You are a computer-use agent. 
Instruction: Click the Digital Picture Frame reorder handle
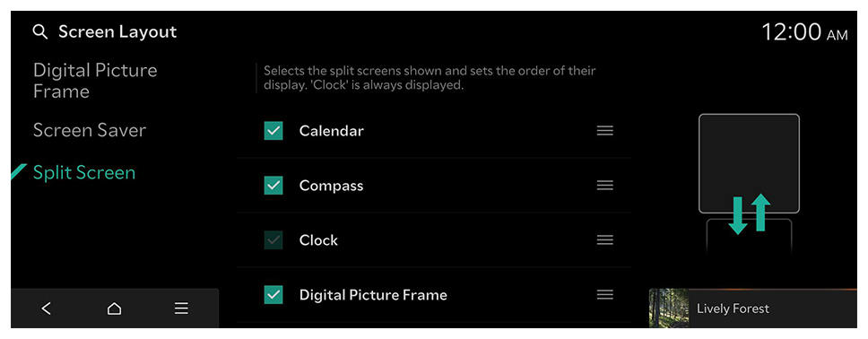[605, 295]
